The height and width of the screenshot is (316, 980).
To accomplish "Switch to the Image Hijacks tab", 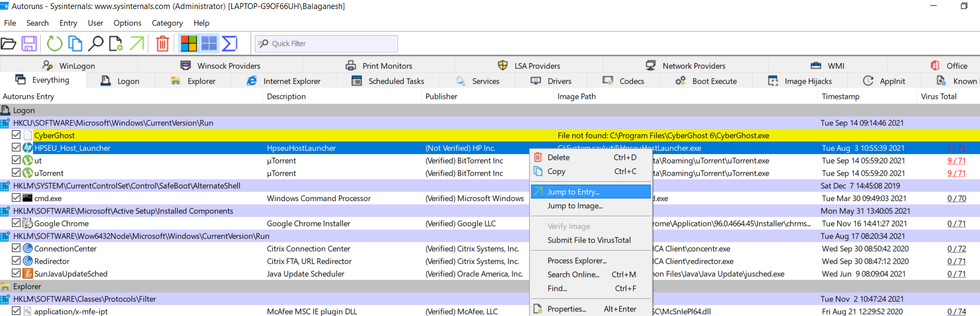I will click(x=800, y=81).
